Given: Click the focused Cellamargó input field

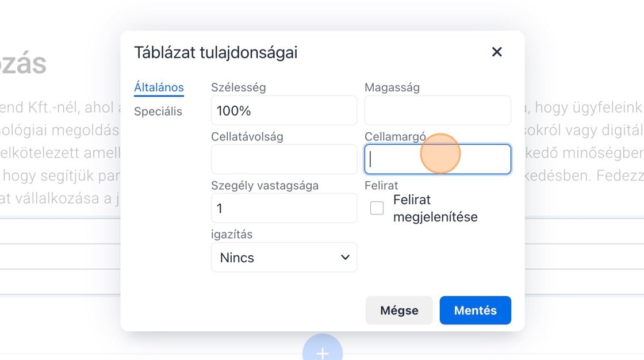Looking at the screenshot, I should pos(438,159).
